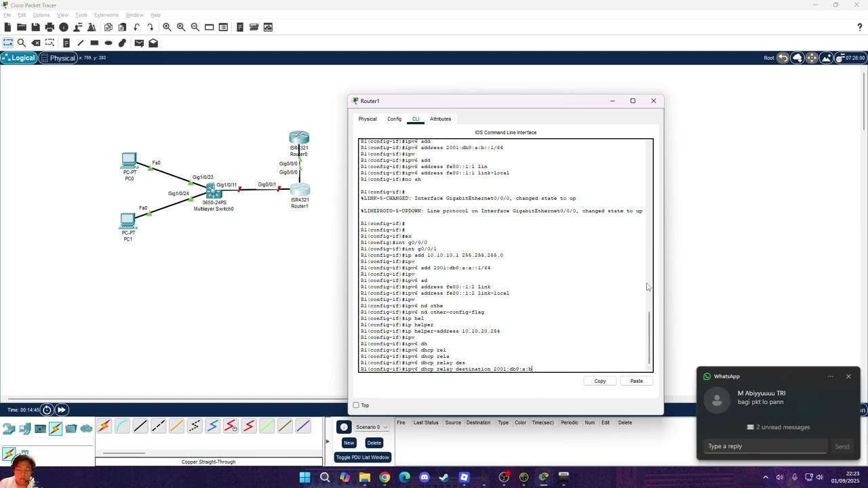Delete the current scenario

click(x=374, y=443)
